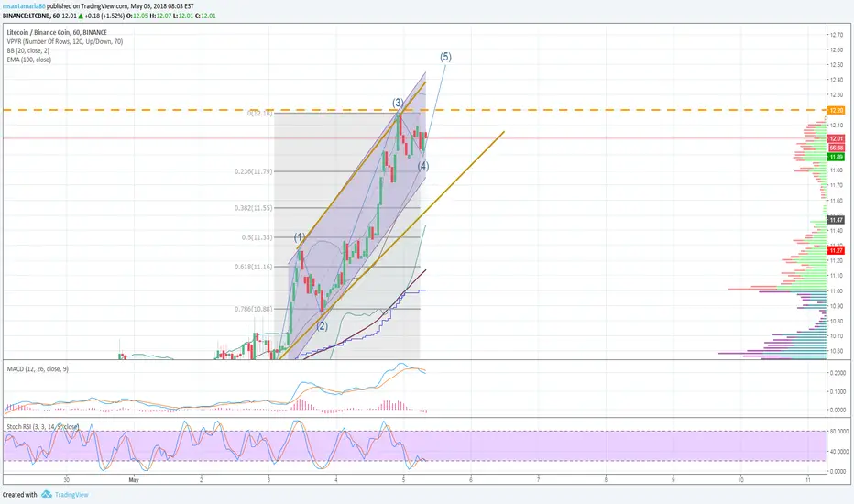Image resolution: width=854 pixels, height=504 pixels.
Task: Select the 0.786(10.88) Fibonacci level label
Action: coord(253,309)
